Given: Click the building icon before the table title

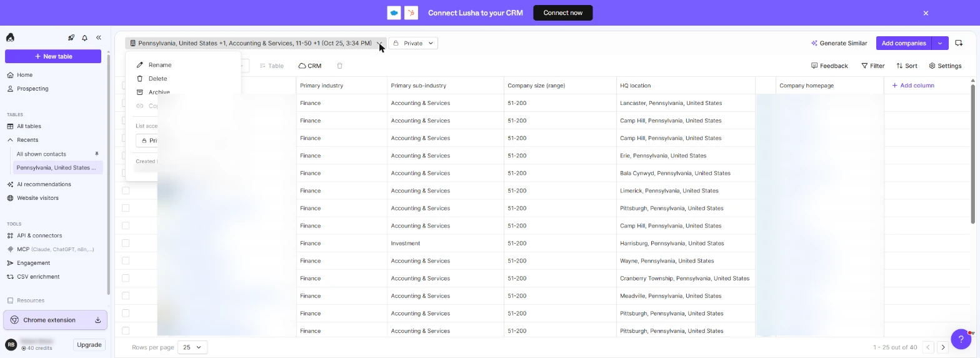Looking at the screenshot, I should pos(132,43).
